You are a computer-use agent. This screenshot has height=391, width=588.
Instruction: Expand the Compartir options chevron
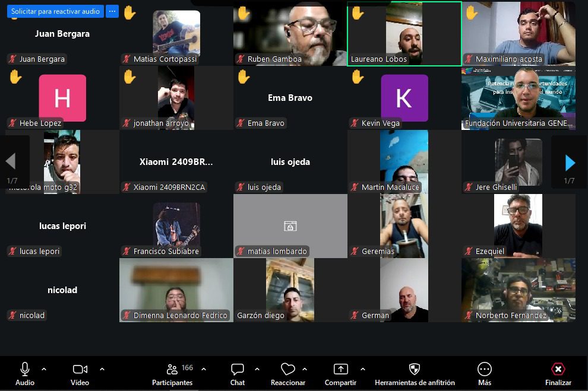point(362,369)
